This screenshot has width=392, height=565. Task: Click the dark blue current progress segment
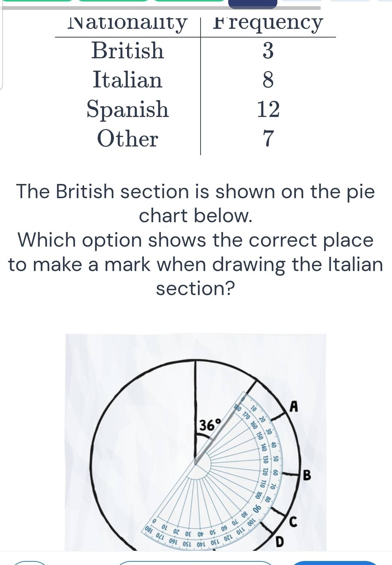click(253, 4)
